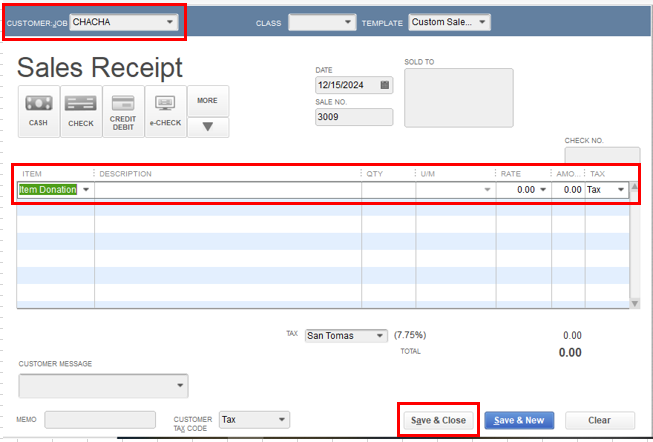Image resolution: width=653 pixels, height=442 pixels.
Task: Click the RATE column header
Action: [511, 174]
